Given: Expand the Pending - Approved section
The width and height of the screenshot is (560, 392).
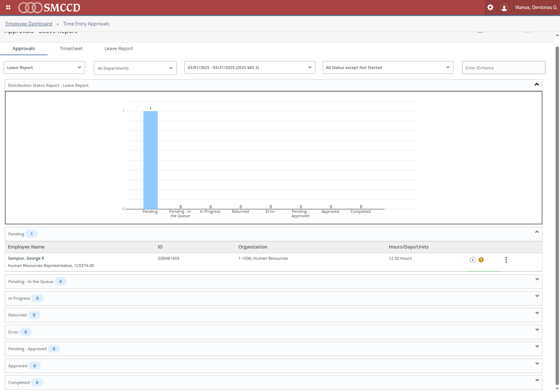Looking at the screenshot, I should 537,346.
